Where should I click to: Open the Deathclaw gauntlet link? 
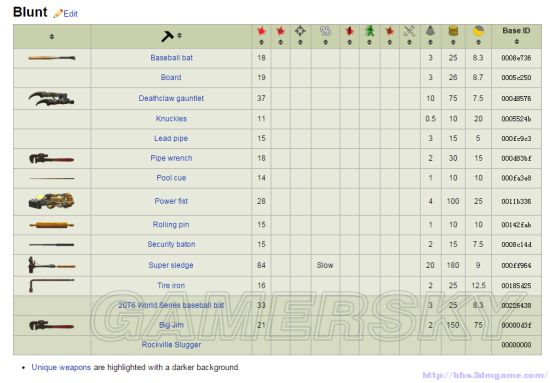click(x=171, y=98)
